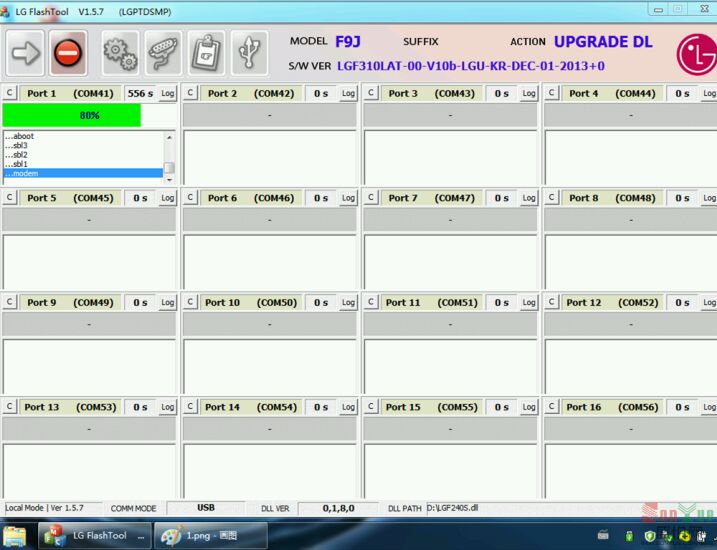The width and height of the screenshot is (717, 550).
Task: Click the C button for Port 2
Action: tap(190, 93)
